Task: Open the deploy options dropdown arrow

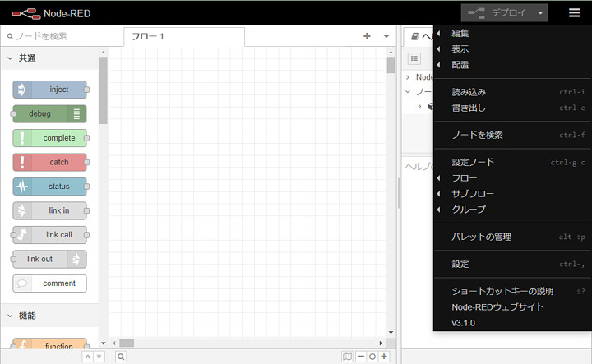Action: [540, 13]
